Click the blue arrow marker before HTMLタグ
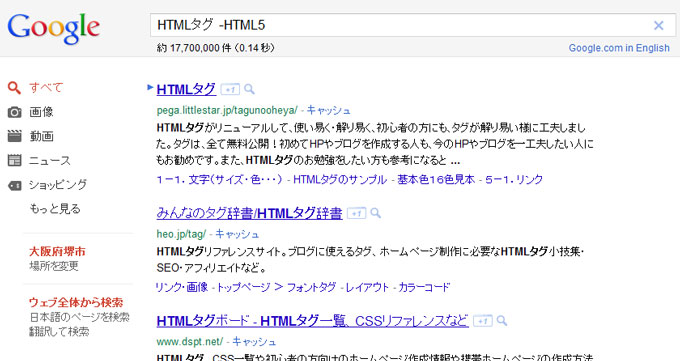Viewport: 680px width, 361px height. 150,88
